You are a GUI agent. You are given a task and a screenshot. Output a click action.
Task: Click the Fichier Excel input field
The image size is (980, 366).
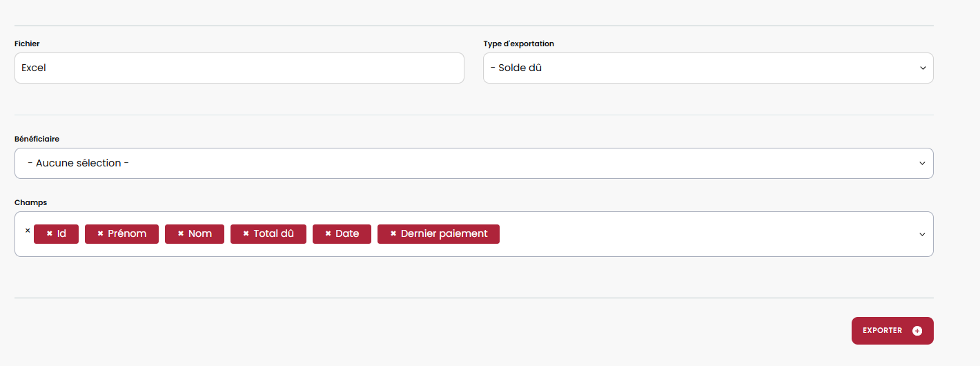(239, 68)
